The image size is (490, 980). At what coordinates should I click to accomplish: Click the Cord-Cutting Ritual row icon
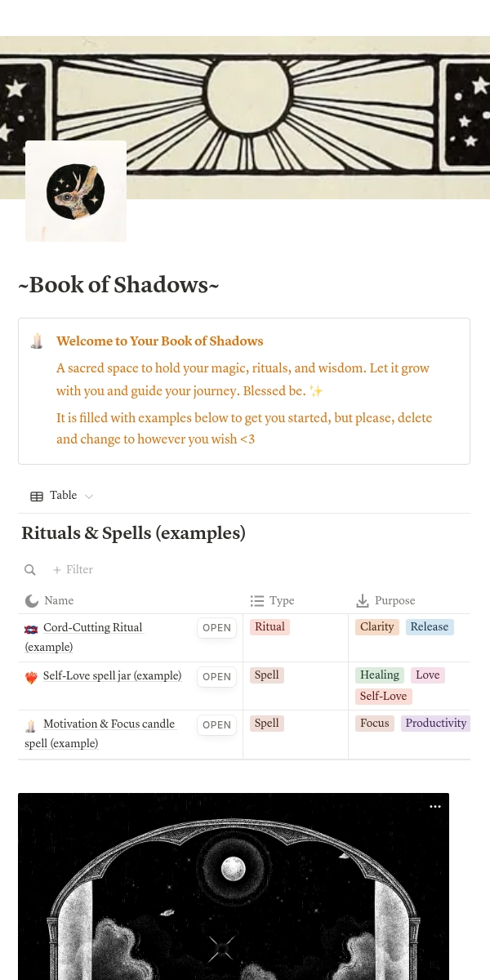click(32, 629)
